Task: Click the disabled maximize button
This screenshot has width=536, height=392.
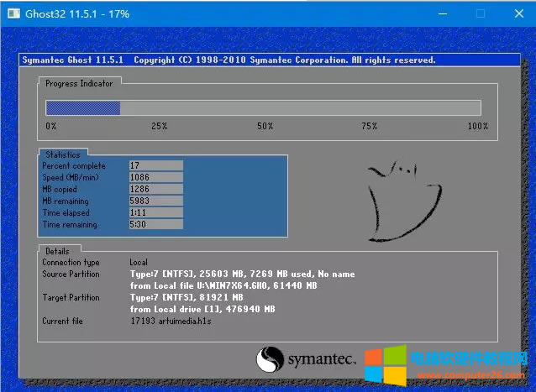Action: click(x=481, y=13)
